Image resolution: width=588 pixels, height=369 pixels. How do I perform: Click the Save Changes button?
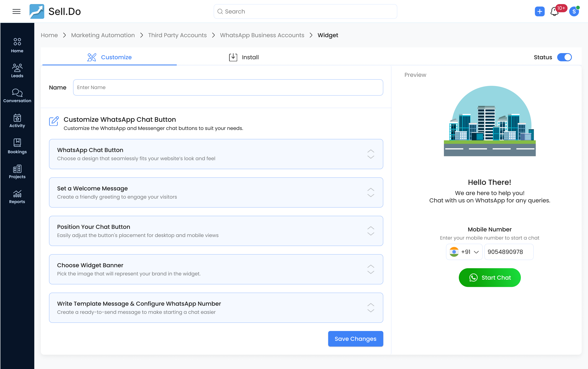point(355,339)
